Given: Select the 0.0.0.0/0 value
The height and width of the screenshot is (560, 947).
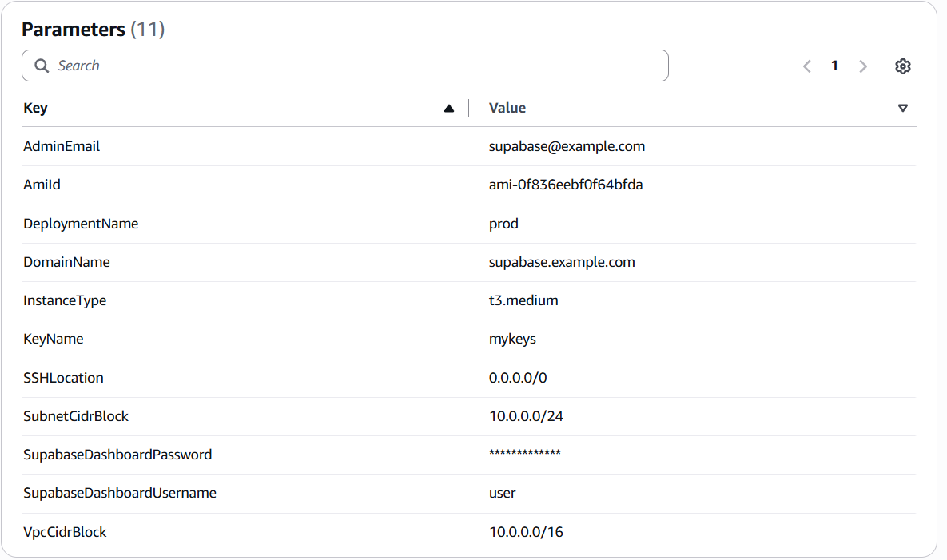Looking at the screenshot, I should click(x=518, y=378).
